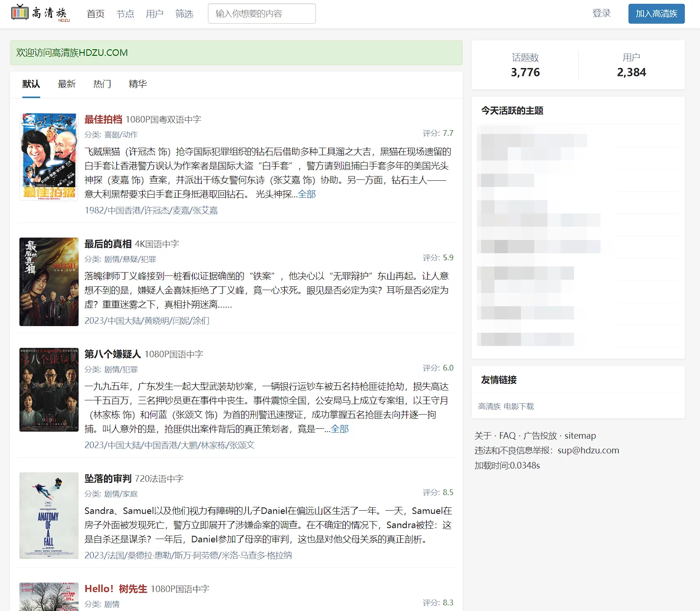The image size is (700, 611).
Task: Go to the 用户 navigation page
Action: 154,14
